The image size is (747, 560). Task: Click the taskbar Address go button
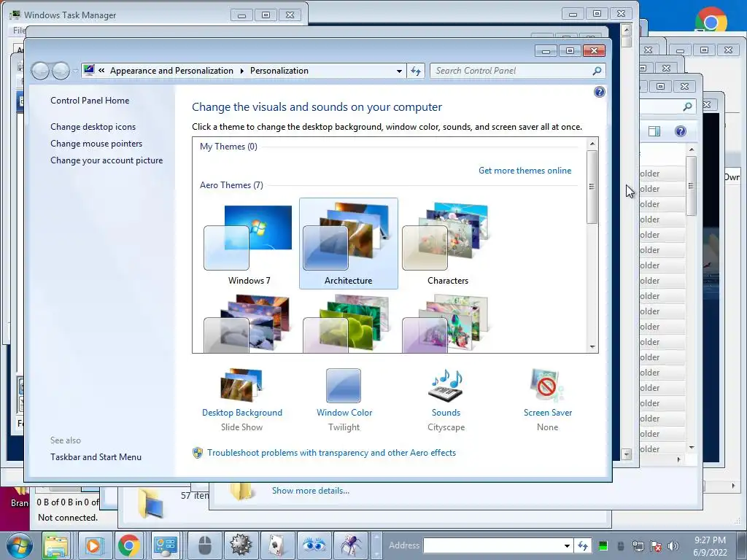pyautogui.click(x=583, y=545)
